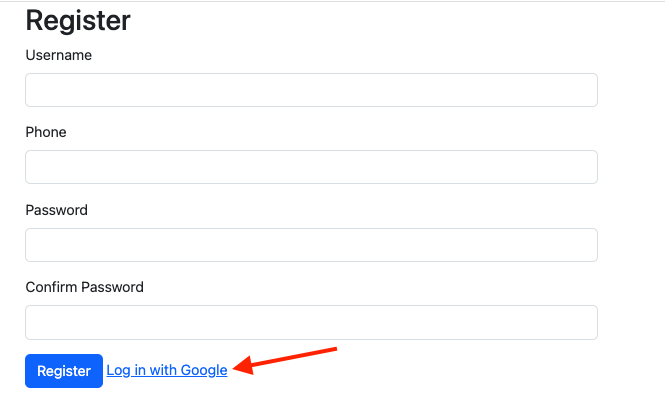
Task: Submit the form with Register button
Action: [x=64, y=371]
